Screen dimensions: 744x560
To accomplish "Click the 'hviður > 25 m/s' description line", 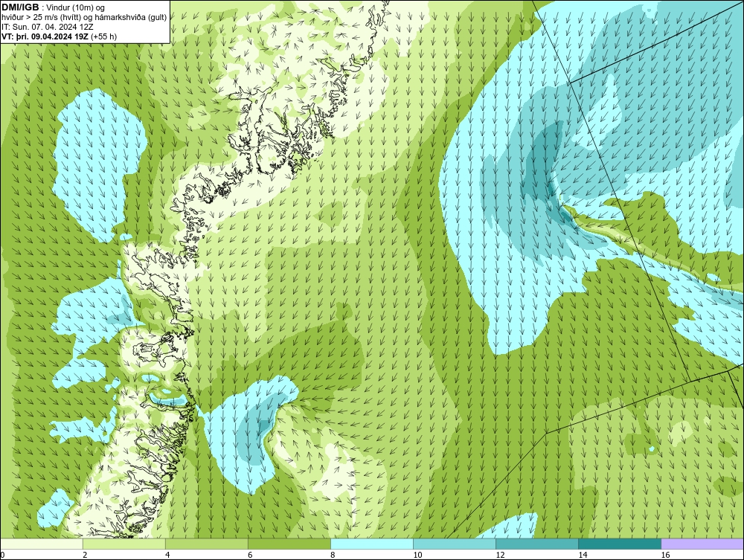I will pyautogui.click(x=84, y=18).
